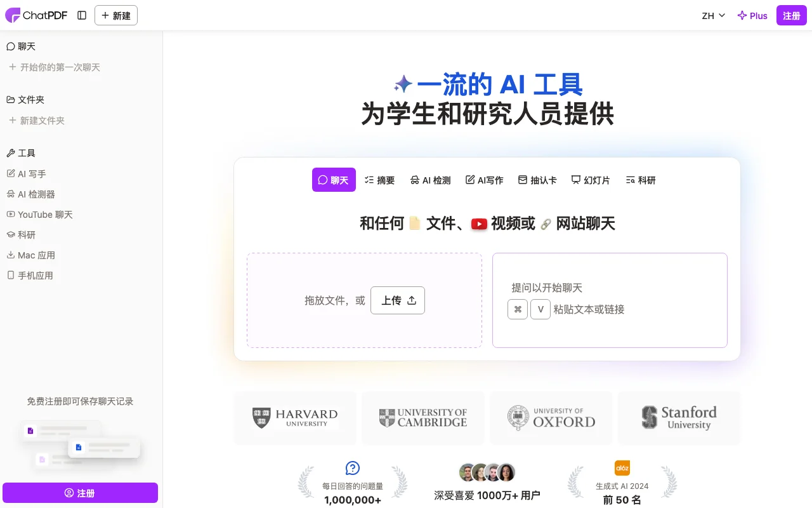Click the 粘贴文本或链接 text
Viewport: 812px width, 508px height.
click(589, 309)
